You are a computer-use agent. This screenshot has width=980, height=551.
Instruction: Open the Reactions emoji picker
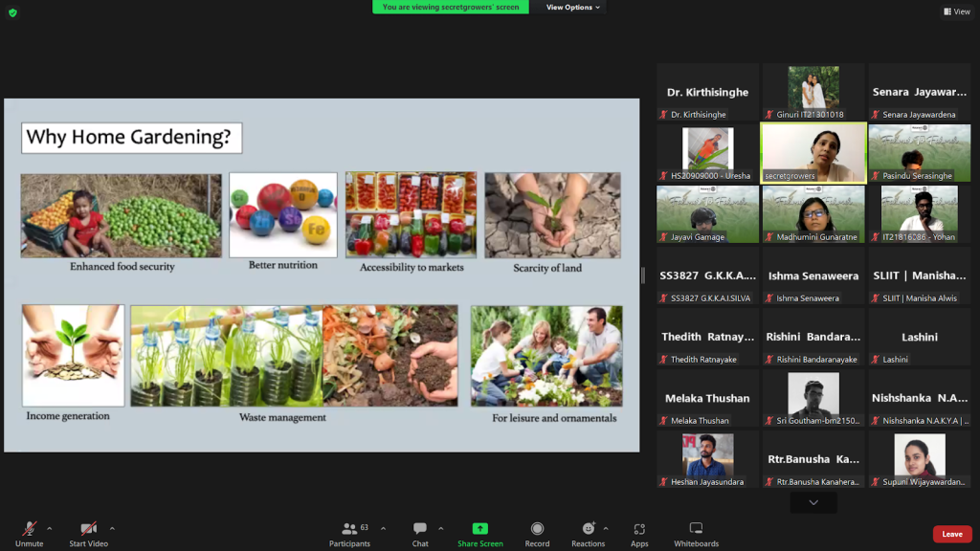point(588,529)
